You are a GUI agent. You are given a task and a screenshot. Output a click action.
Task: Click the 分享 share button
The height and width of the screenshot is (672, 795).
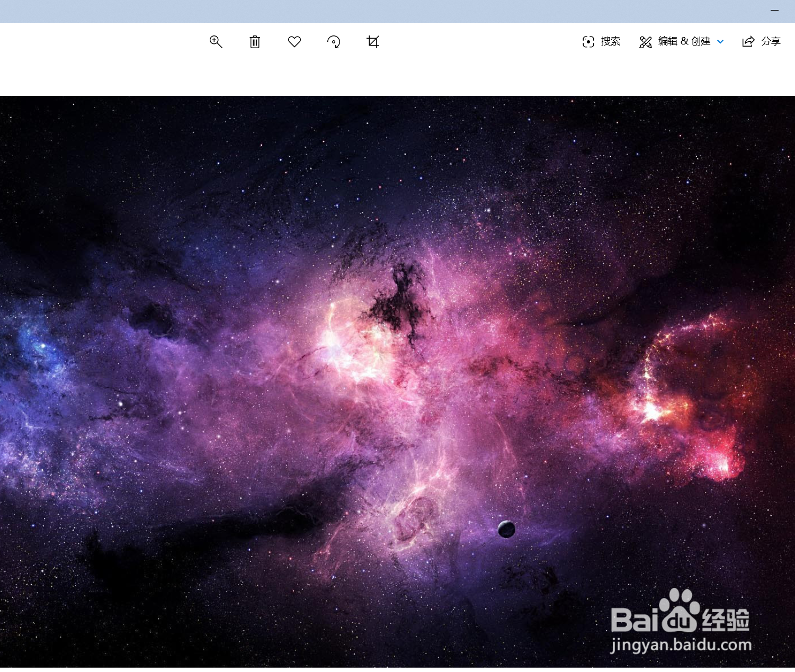[x=762, y=41]
